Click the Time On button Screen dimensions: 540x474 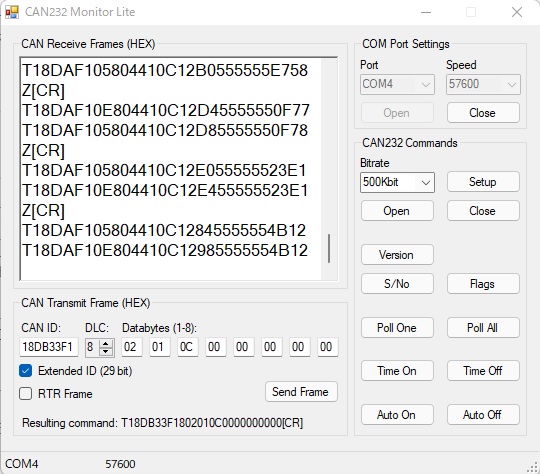397,371
